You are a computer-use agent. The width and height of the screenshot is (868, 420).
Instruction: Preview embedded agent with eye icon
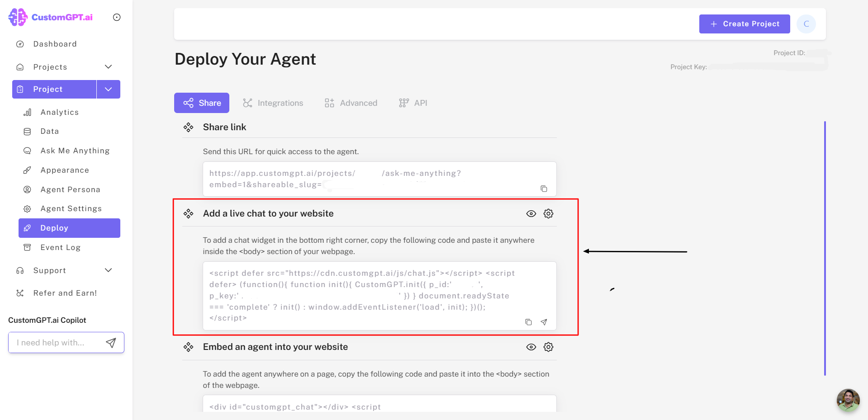[x=531, y=347]
